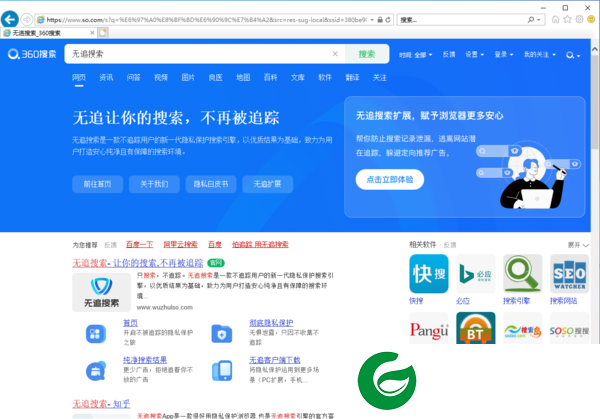Open the 时间: 全部 dropdown
The width and height of the screenshot is (600, 419).
pyautogui.click(x=416, y=55)
